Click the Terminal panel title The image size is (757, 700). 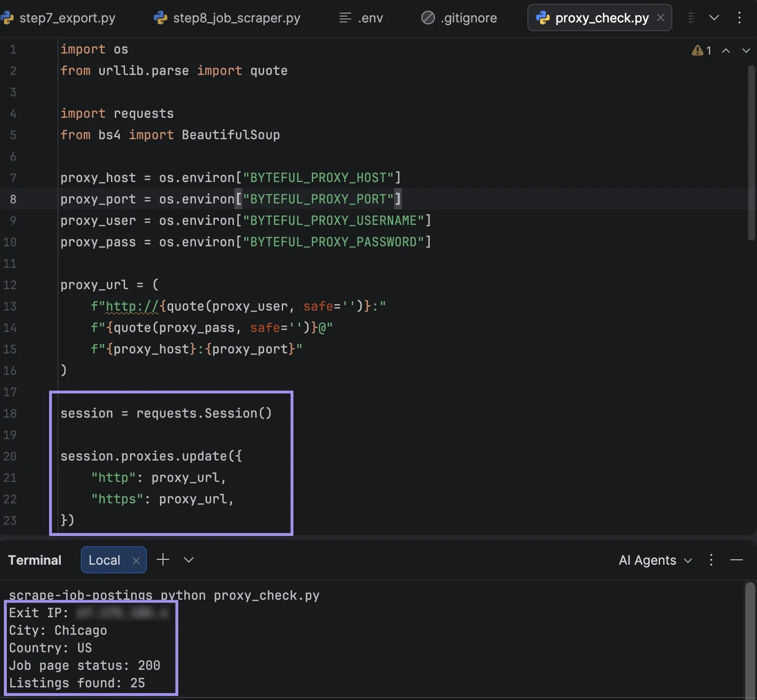point(35,560)
